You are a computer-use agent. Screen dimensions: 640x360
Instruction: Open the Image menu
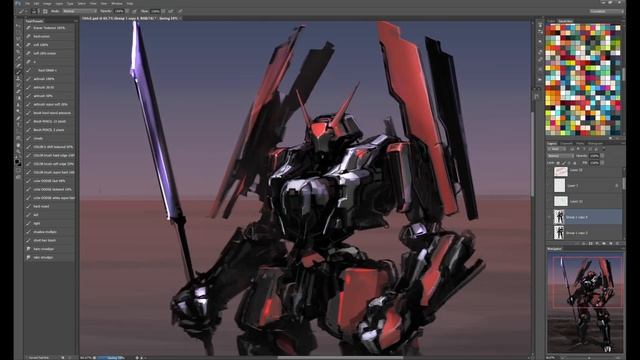(x=47, y=3)
